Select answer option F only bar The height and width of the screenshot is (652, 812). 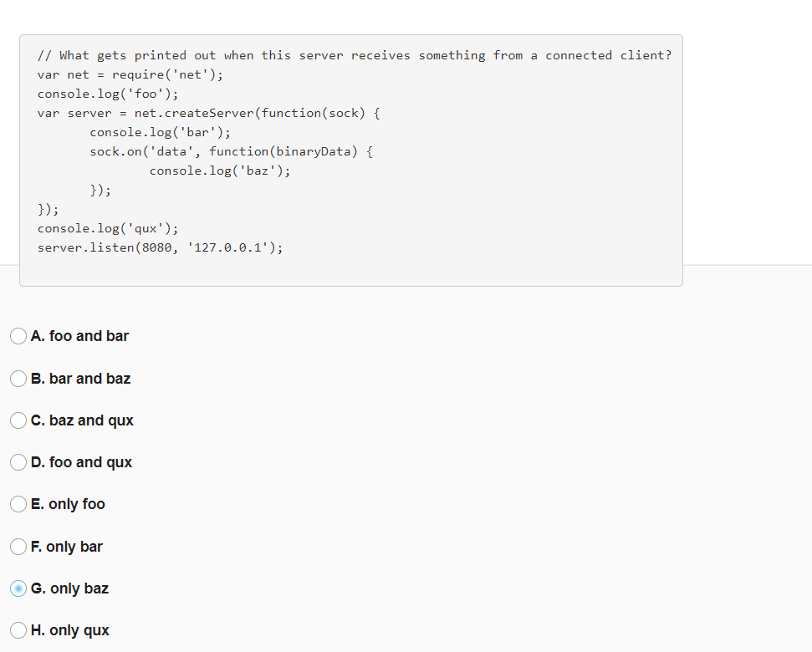18,547
